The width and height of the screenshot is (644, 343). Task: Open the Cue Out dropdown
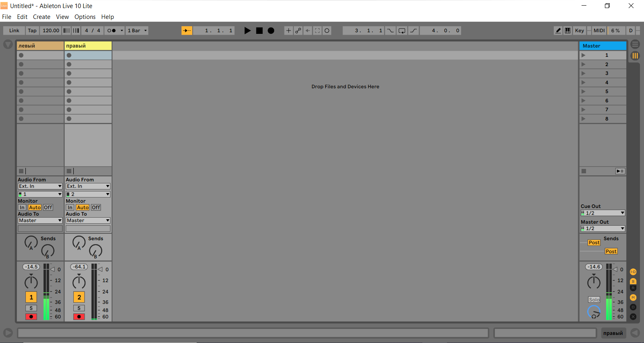tap(603, 213)
